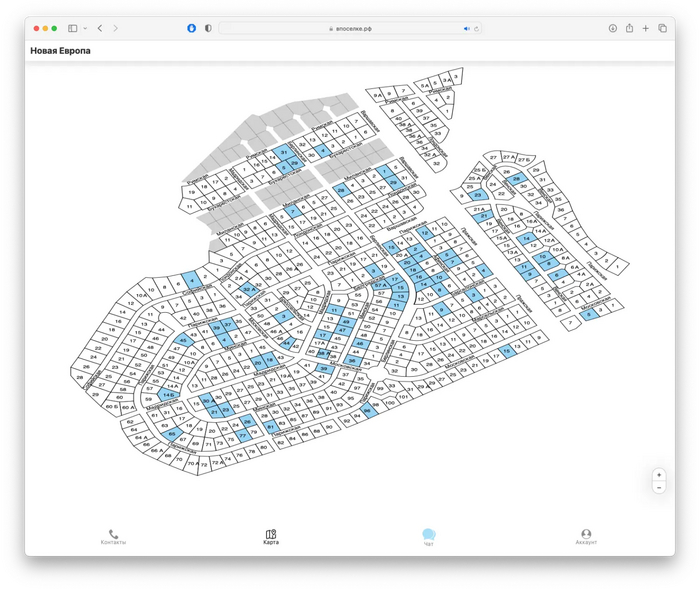
Task: Select the blue plot 30 A
Action: point(206,401)
